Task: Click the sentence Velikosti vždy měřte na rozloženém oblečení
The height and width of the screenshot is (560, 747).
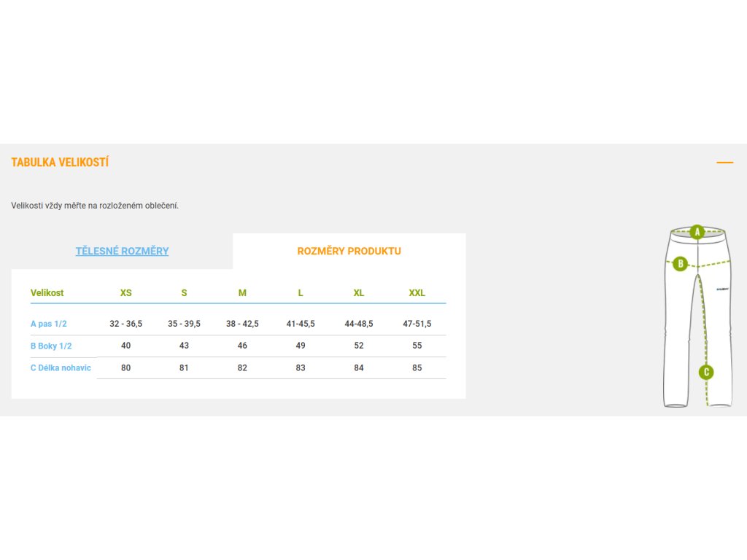Action: 95,206
